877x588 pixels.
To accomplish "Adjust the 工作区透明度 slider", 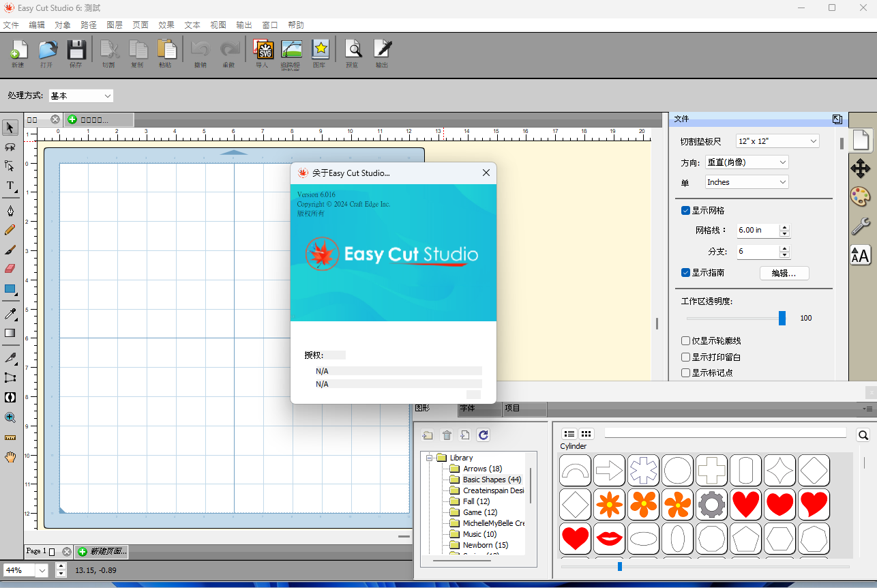I will (x=782, y=318).
